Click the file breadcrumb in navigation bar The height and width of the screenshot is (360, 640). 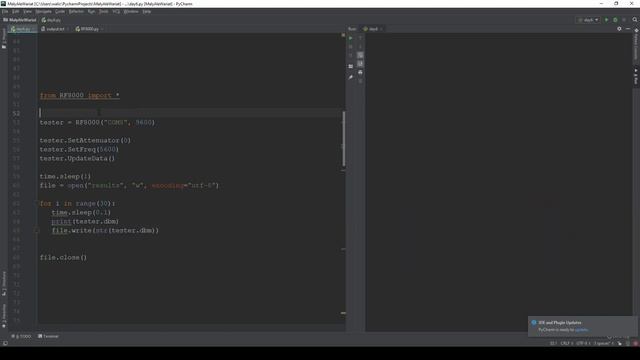(51, 20)
